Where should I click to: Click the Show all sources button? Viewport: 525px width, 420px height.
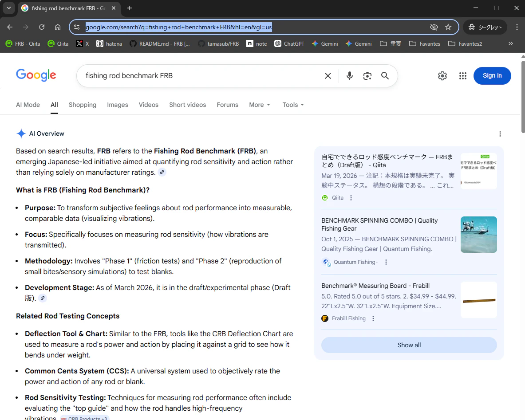pos(409,345)
